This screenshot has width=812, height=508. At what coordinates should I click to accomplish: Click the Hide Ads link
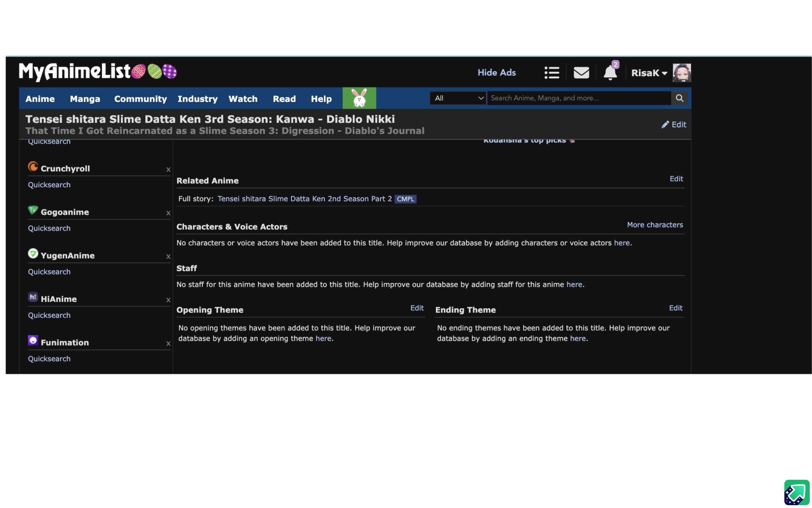[x=497, y=73]
